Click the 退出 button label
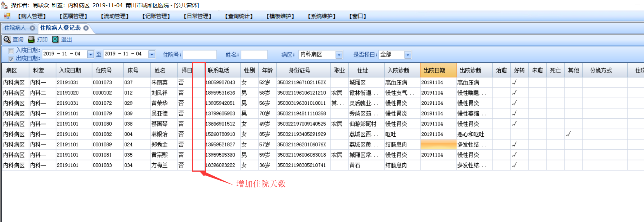The image size is (644, 222). 66,40
